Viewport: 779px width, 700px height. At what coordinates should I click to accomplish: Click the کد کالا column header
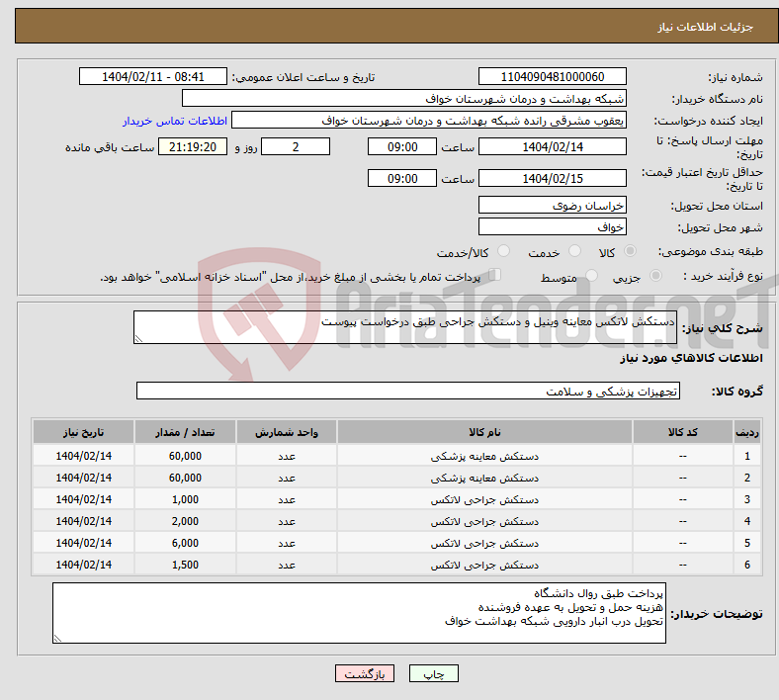pyautogui.click(x=683, y=432)
